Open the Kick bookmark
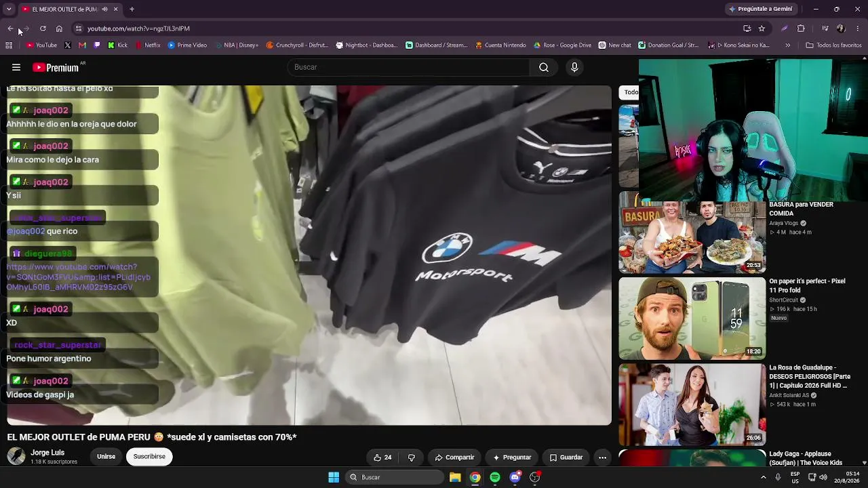Image resolution: width=868 pixels, height=488 pixels. click(x=118, y=45)
